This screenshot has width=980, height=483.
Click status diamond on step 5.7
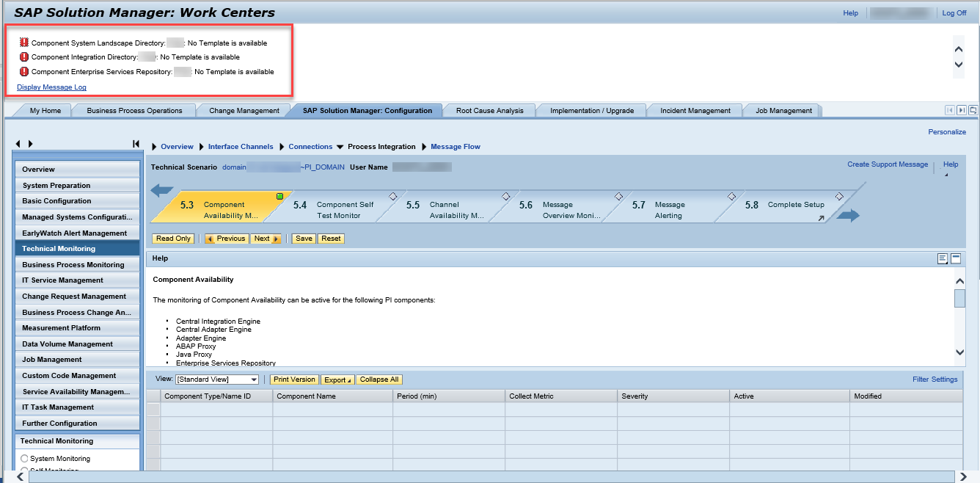[731, 197]
